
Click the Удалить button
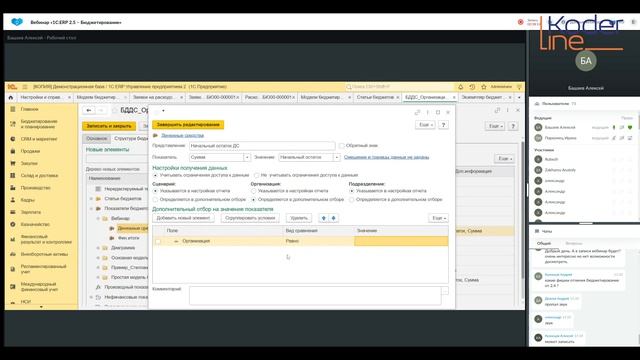(x=299, y=218)
